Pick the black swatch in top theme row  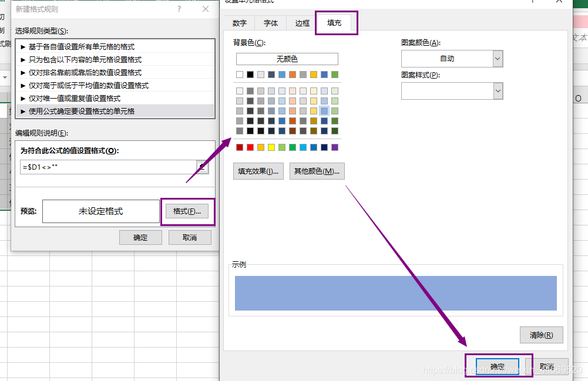tap(250, 75)
